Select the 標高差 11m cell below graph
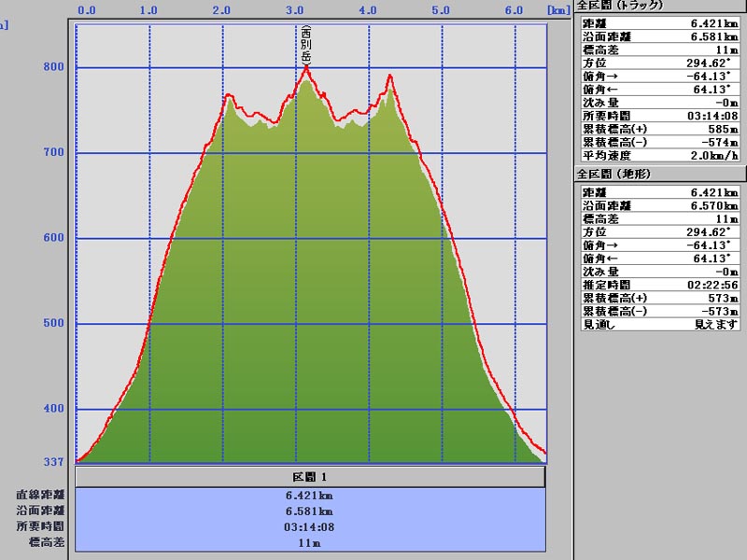This screenshot has width=747, height=560. (x=310, y=542)
